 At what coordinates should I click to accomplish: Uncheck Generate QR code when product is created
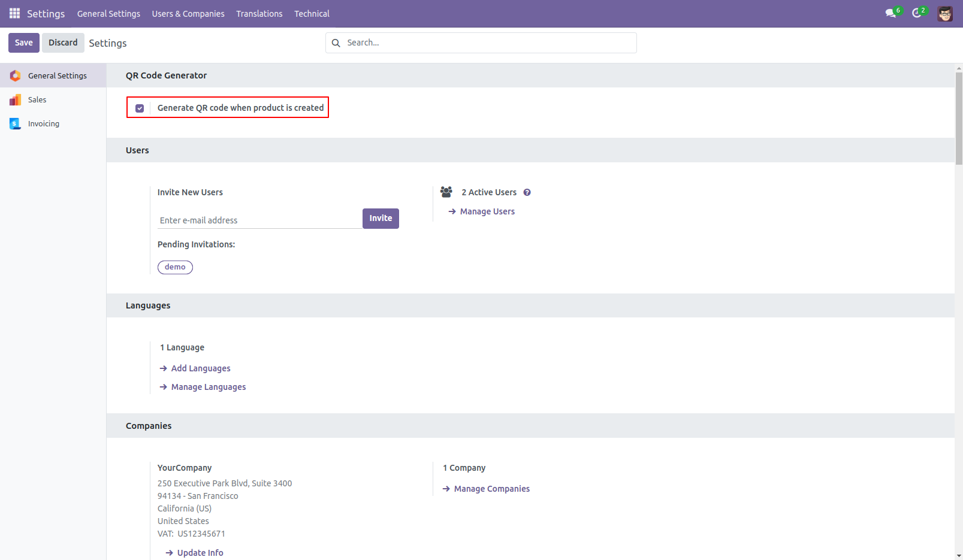140,108
